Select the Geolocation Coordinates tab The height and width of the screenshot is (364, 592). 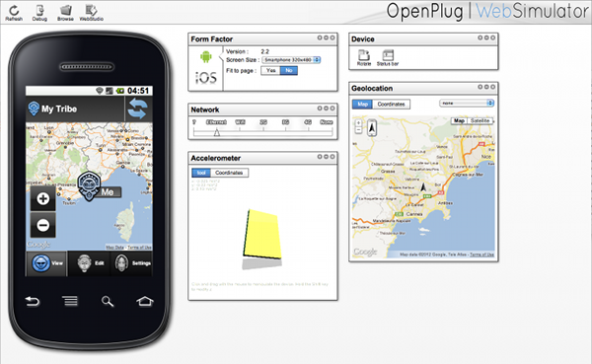pyautogui.click(x=391, y=105)
